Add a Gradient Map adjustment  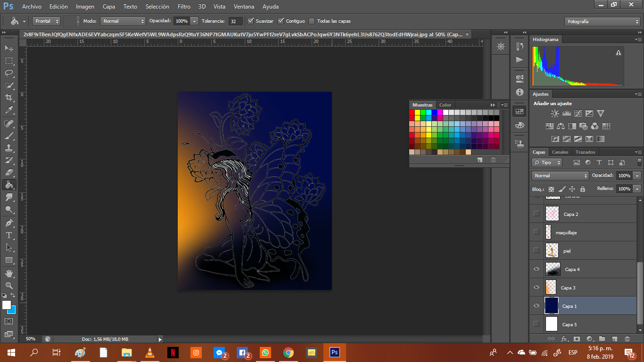pos(600,139)
